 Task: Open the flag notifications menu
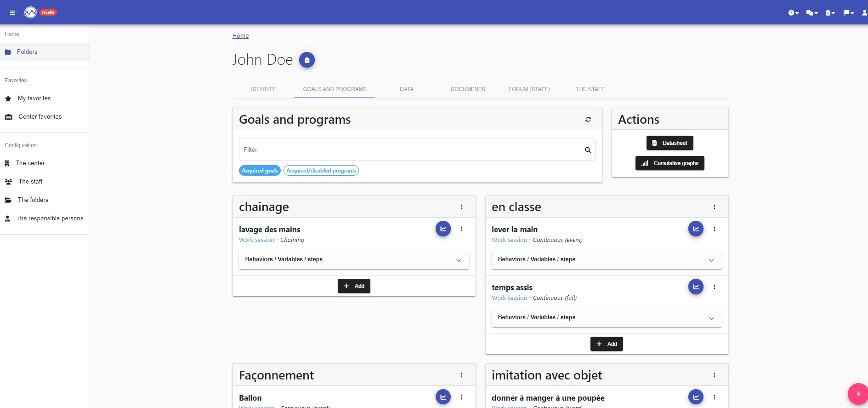tap(848, 13)
